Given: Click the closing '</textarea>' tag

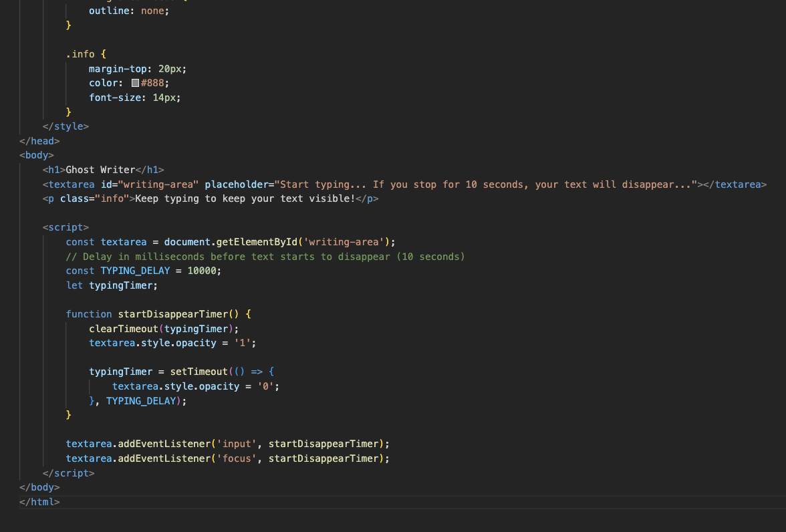Looking at the screenshot, I should [735, 184].
